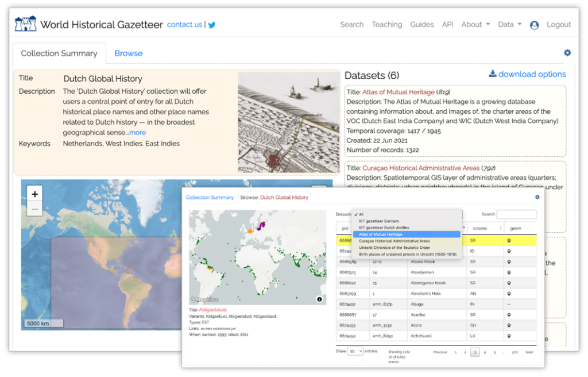
Task: Click the geometry pin in the yellow highlighted row
Action: pyautogui.click(x=509, y=241)
